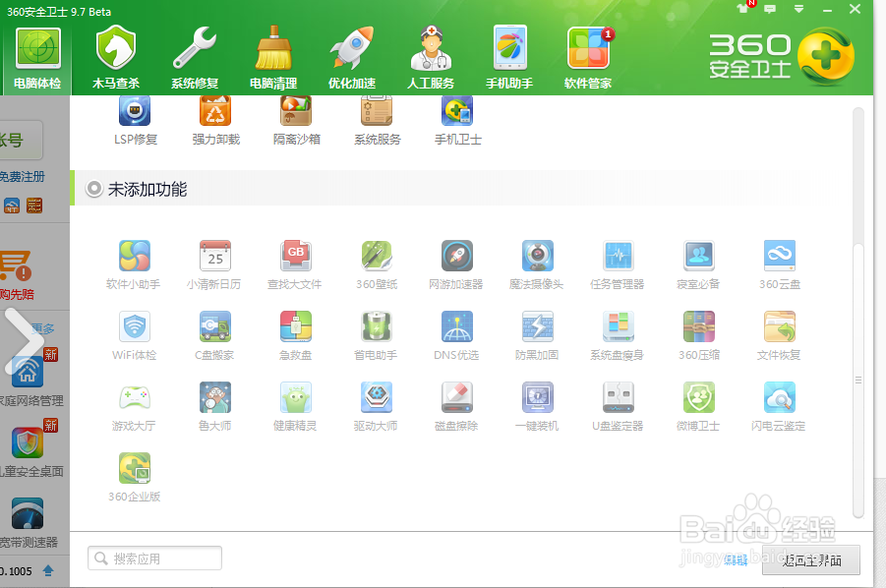
Task: Open the 人工服务 tab
Action: click(x=431, y=59)
